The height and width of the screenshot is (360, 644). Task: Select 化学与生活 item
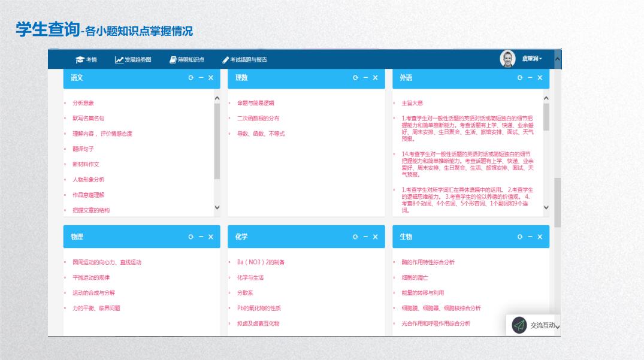[250, 277]
